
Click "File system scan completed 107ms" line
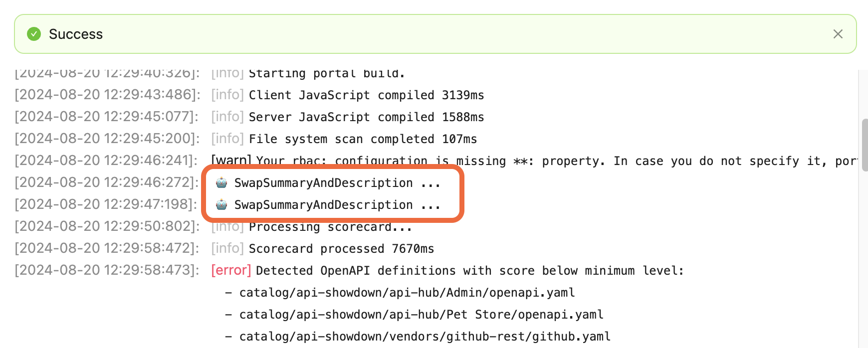pos(363,139)
